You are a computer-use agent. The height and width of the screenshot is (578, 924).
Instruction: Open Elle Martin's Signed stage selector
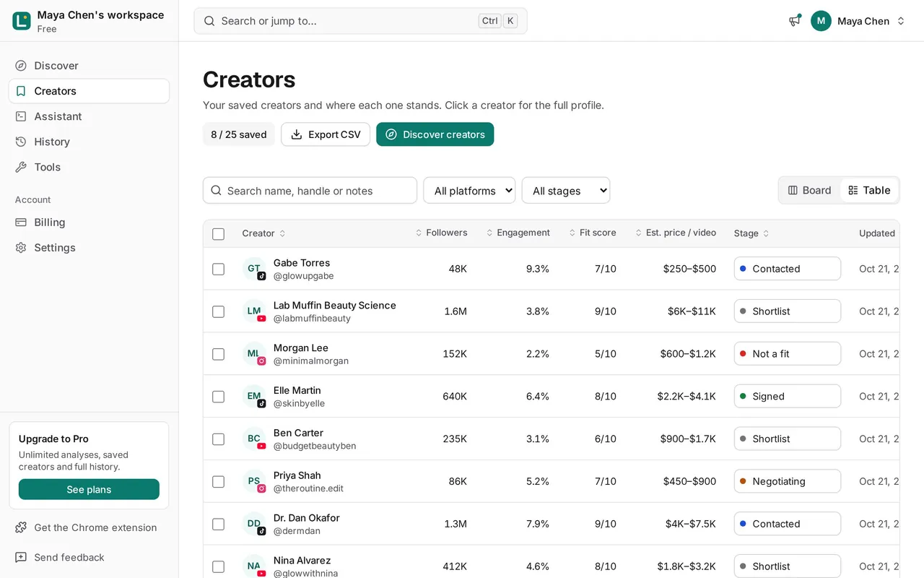pyautogui.click(x=788, y=397)
